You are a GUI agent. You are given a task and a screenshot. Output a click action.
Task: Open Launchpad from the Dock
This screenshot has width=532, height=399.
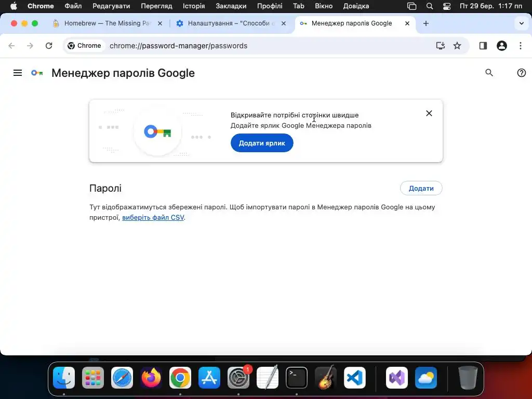tap(93, 378)
